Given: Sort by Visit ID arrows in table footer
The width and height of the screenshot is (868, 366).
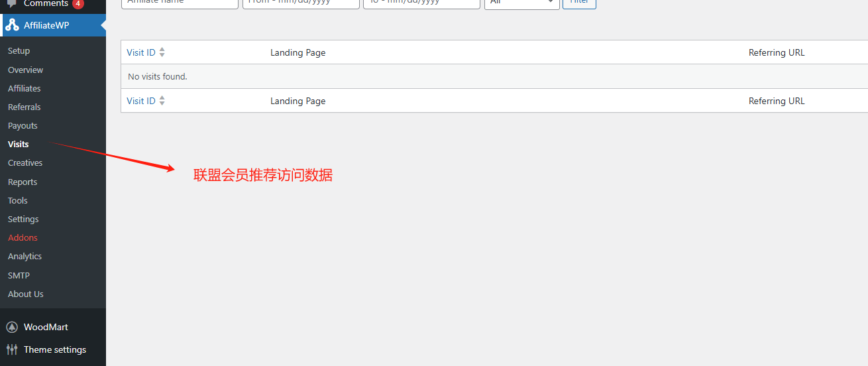Looking at the screenshot, I should pyautogui.click(x=162, y=101).
